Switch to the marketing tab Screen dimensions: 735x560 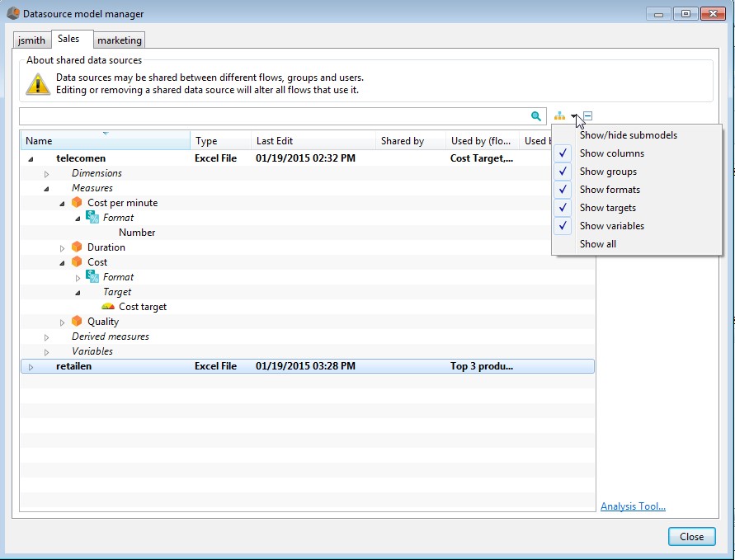119,40
